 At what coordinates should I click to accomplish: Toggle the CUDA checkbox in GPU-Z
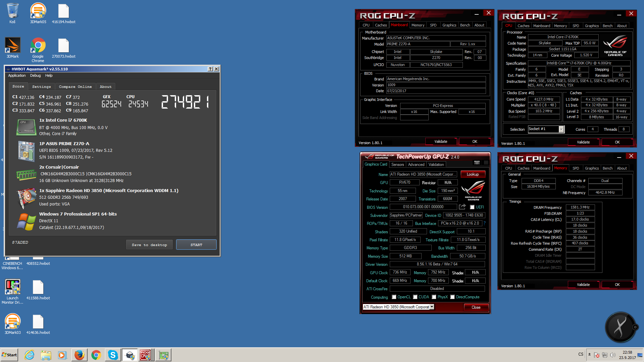tap(415, 297)
